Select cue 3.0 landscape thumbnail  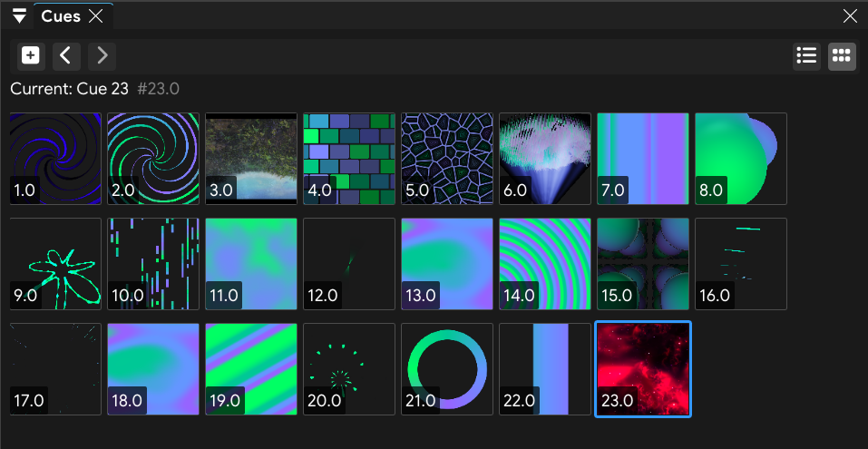[x=251, y=159]
